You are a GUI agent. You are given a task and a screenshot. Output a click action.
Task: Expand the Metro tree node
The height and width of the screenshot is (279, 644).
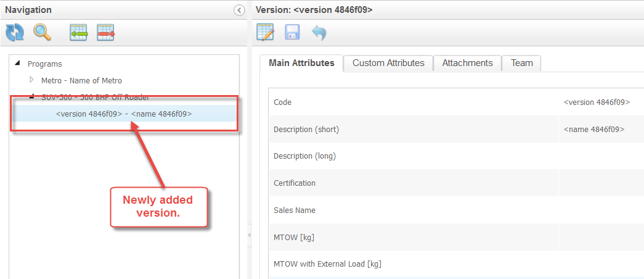(32, 80)
